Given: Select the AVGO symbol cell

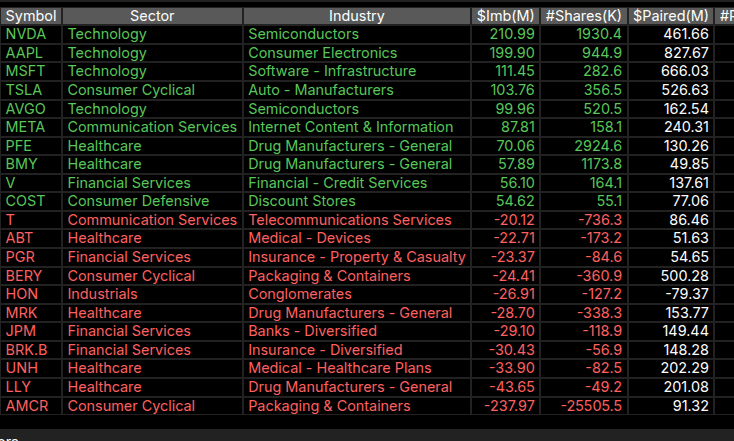Looking at the screenshot, I should point(31,109).
